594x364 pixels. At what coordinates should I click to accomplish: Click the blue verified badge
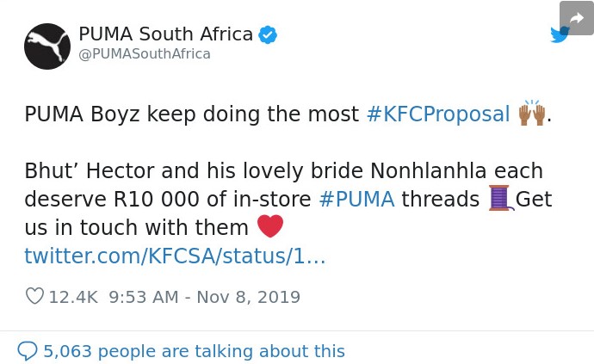pos(268,34)
